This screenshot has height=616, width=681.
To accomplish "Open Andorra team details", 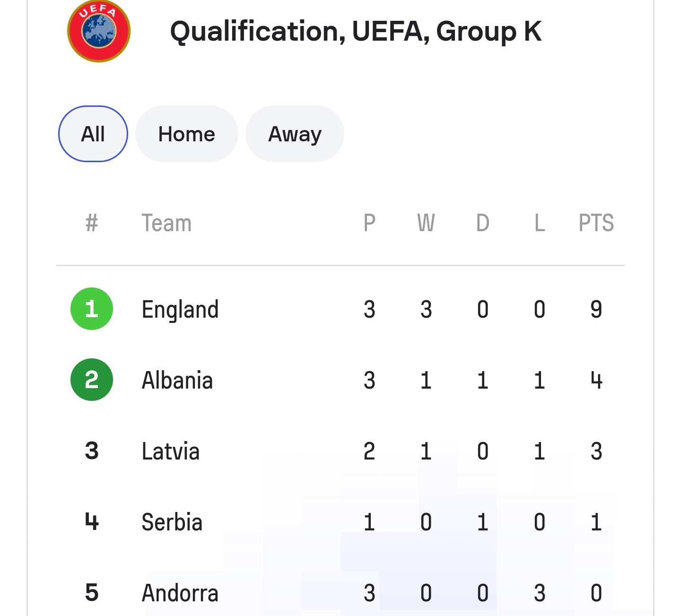I will 180,593.
